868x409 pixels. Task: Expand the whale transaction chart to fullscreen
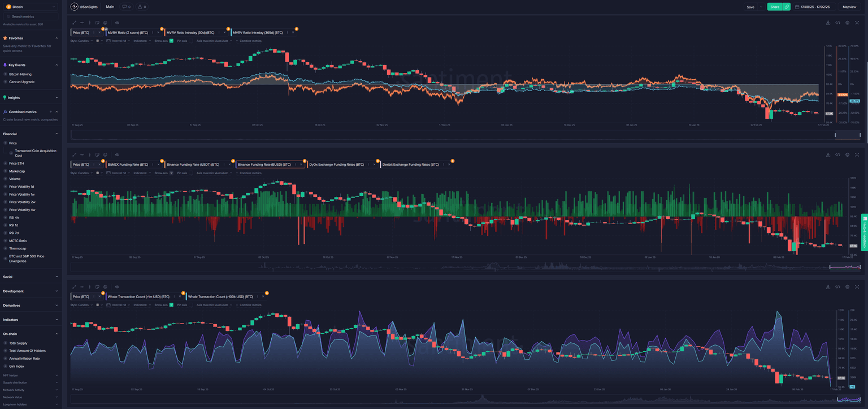[857, 287]
